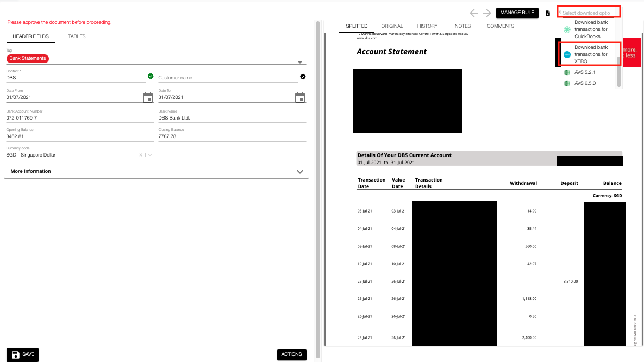
Task: Click the Customer name input field
Action: click(x=228, y=78)
